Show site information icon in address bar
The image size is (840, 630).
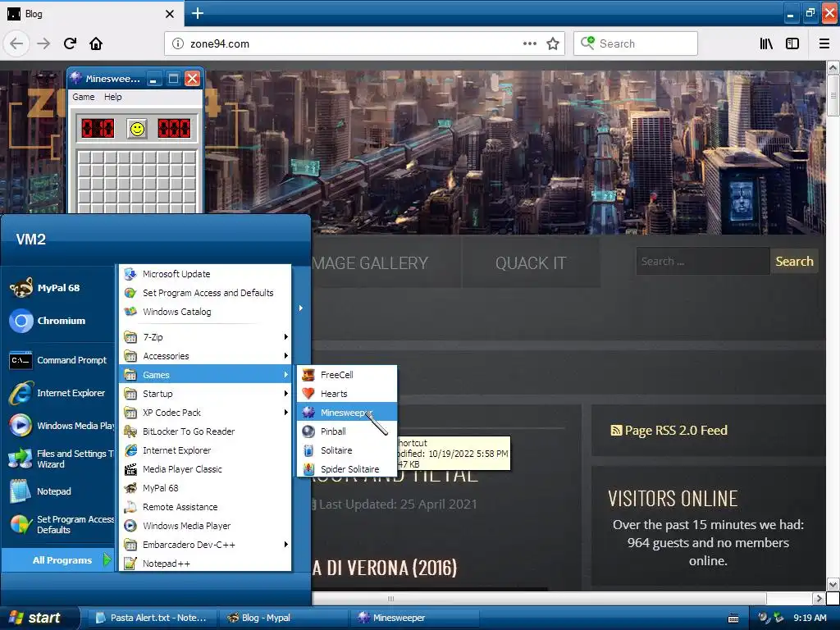pos(178,43)
